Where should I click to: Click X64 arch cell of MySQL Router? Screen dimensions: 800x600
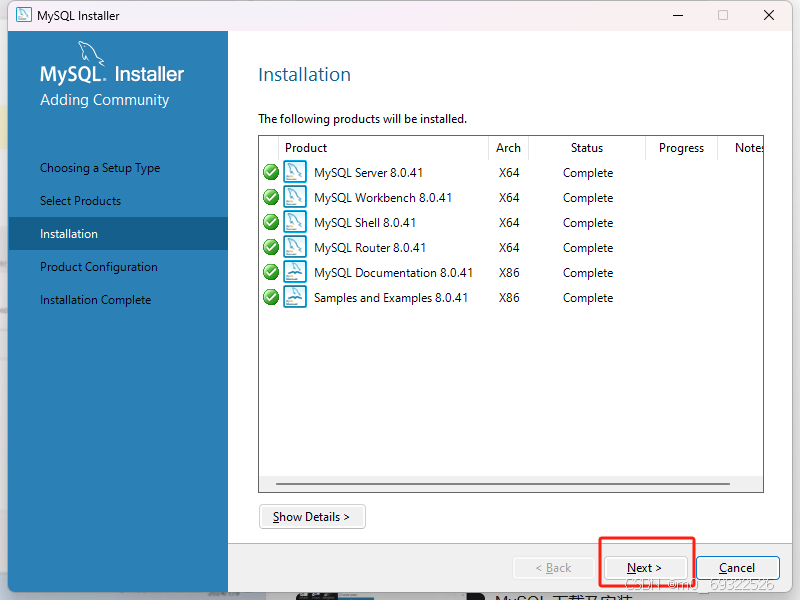[509, 248]
